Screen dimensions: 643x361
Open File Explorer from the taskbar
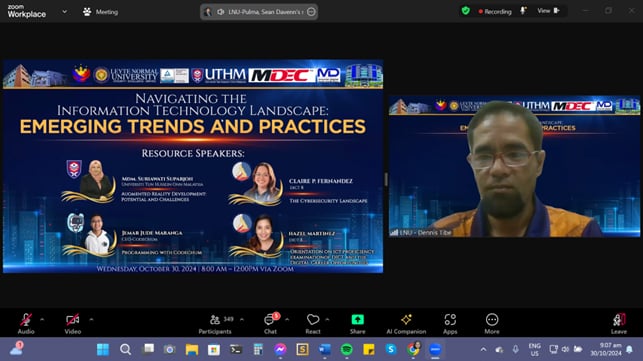(x=192, y=350)
